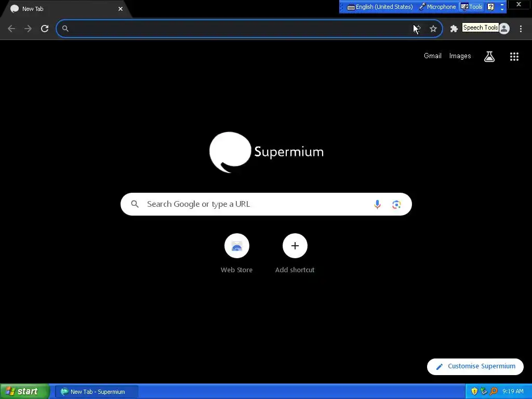
Task: Click the security shield tray icon
Action: point(474,391)
